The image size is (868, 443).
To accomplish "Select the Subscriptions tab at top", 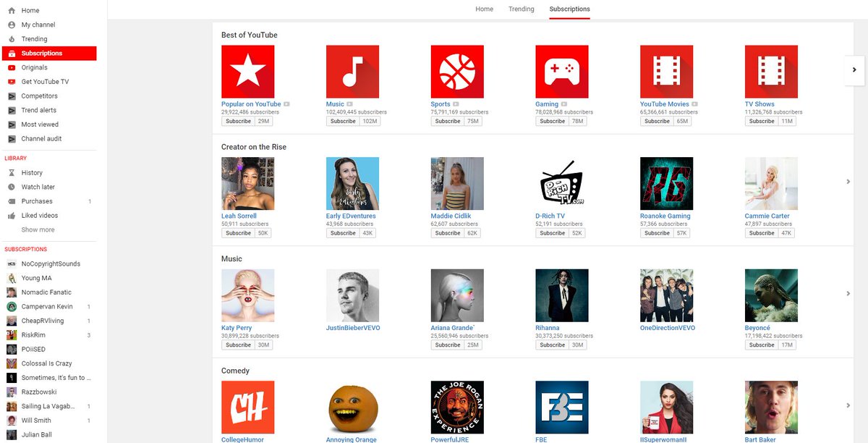I will coord(569,9).
